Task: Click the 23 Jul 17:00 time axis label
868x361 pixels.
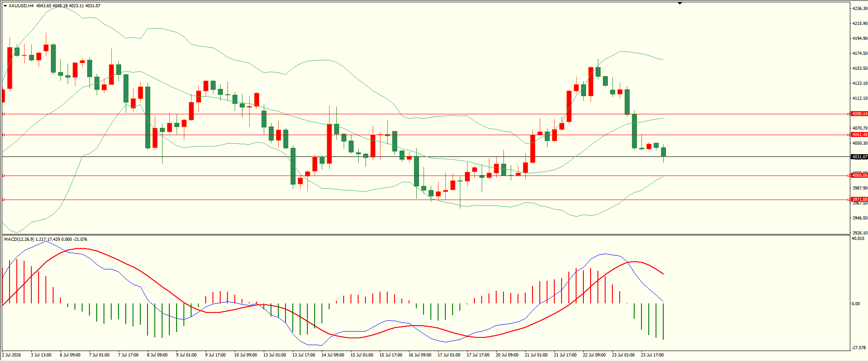Action: tap(652, 355)
